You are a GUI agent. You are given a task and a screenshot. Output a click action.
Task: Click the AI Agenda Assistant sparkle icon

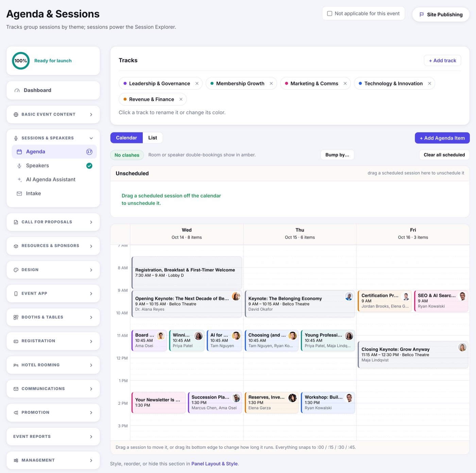pyautogui.click(x=19, y=180)
